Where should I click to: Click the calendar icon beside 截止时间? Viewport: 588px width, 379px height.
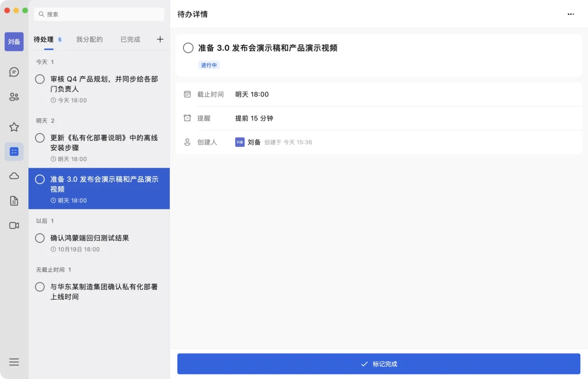[187, 94]
